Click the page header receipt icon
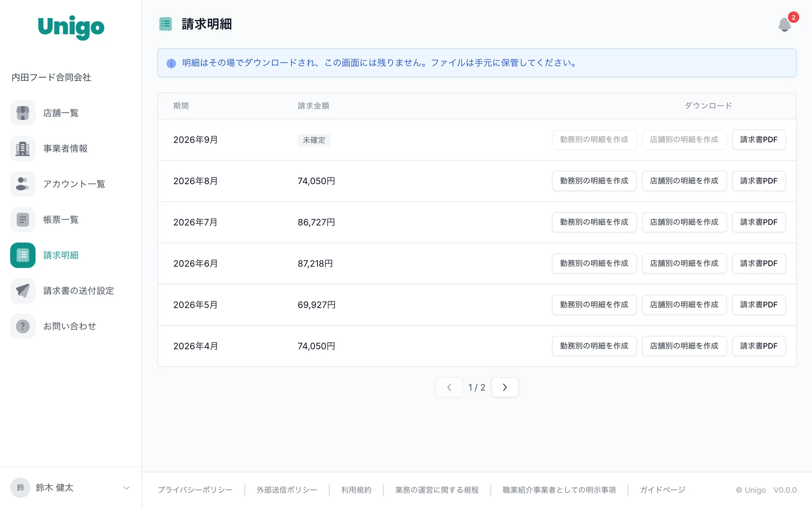The height and width of the screenshot is (508, 812). [165, 24]
